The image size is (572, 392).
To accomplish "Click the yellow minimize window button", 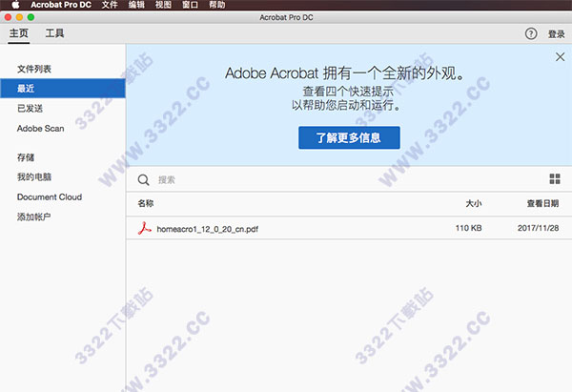I will coord(19,17).
